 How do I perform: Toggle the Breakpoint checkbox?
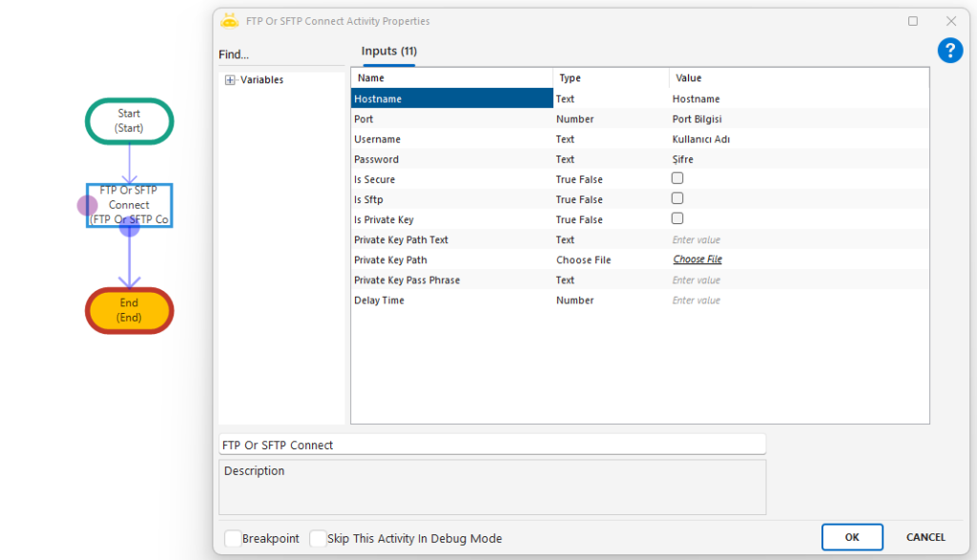[x=233, y=538]
